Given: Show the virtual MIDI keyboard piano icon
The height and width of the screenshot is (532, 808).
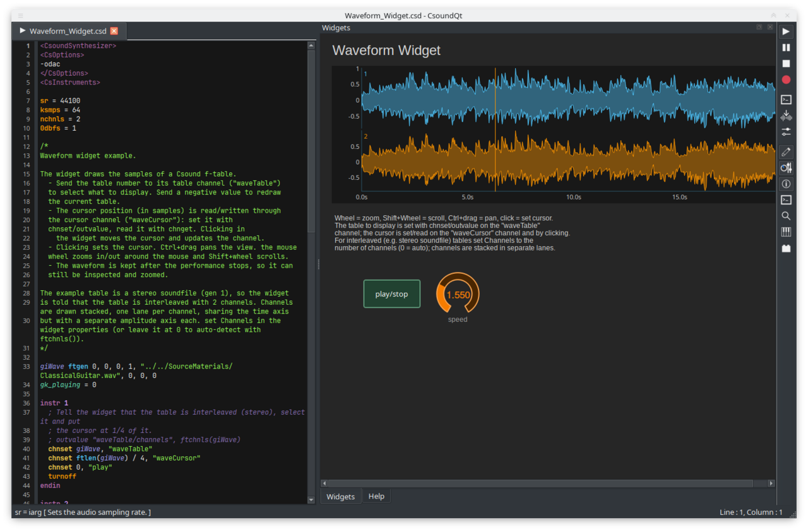Looking at the screenshot, I should (x=786, y=232).
